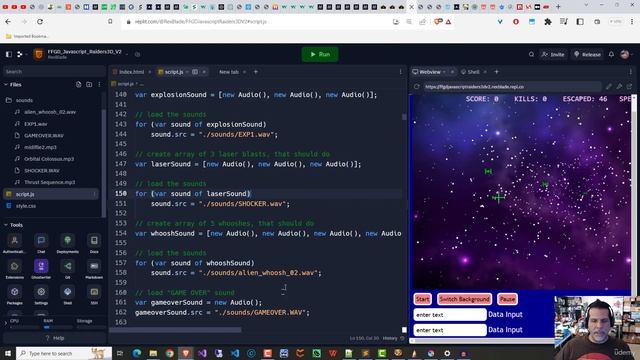This screenshot has width=640, height=360.
Task: Click the Release button
Action: click(587, 54)
